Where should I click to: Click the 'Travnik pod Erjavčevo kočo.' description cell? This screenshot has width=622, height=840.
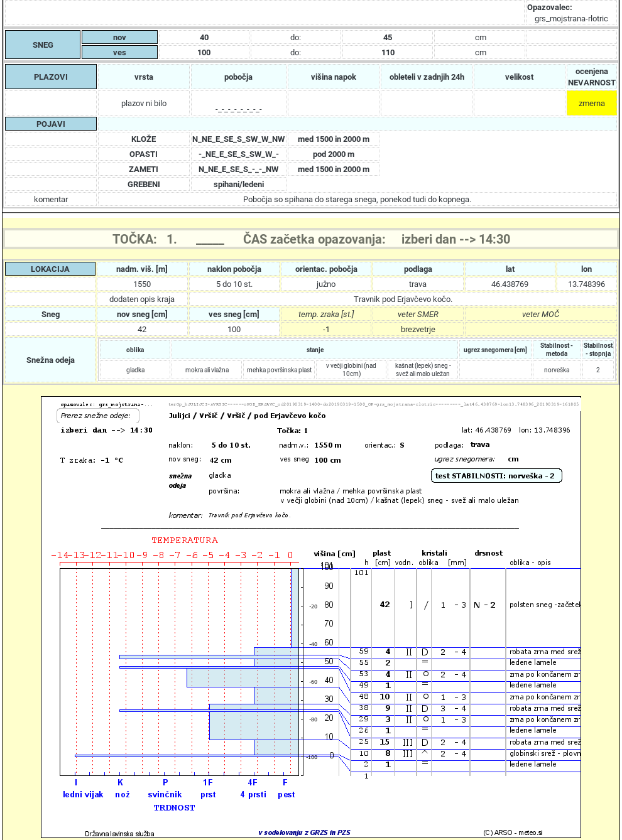click(x=403, y=299)
